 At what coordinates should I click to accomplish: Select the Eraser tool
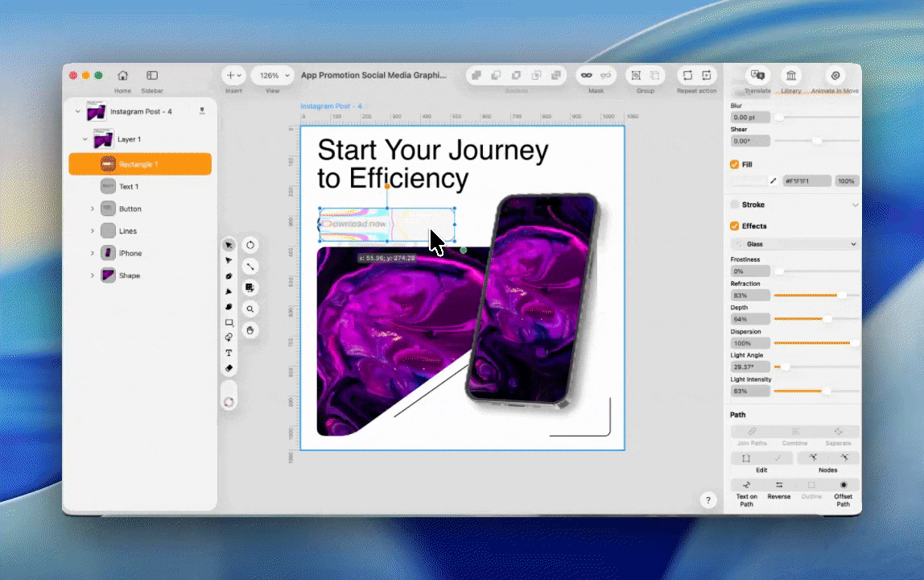point(229,368)
